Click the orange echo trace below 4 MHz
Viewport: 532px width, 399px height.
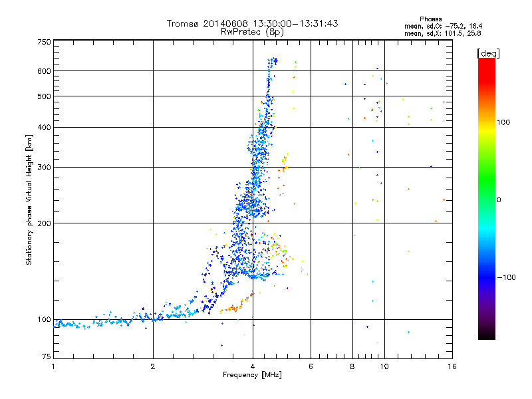(237, 304)
